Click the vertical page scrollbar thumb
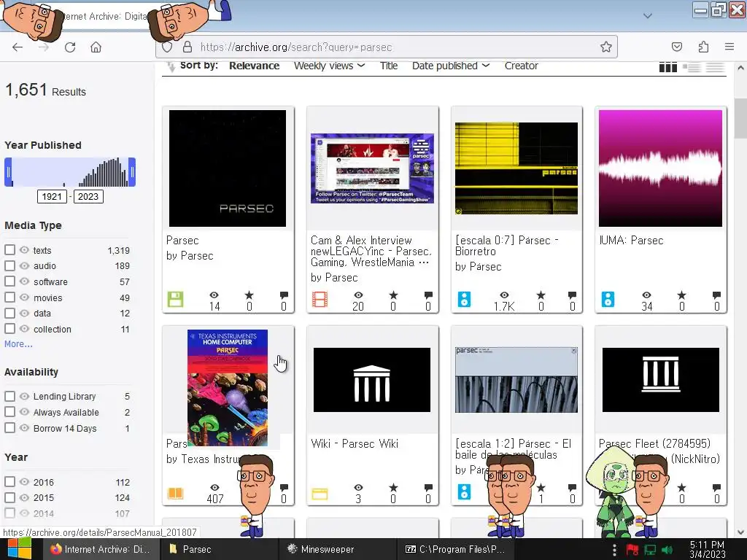This screenshot has height=560, width=747. pyautogui.click(x=740, y=117)
